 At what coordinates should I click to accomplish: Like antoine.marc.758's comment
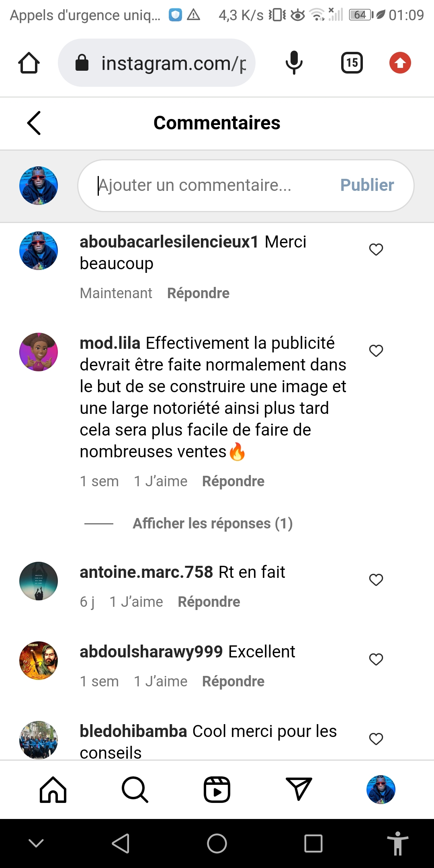[x=376, y=580]
